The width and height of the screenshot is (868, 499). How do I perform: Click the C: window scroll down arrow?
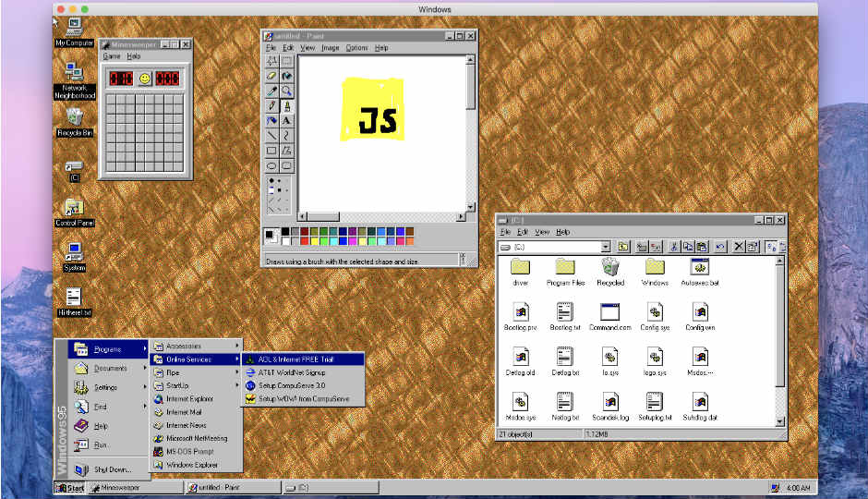tap(780, 422)
